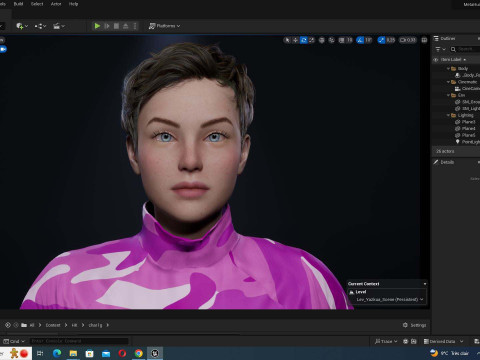
Task: Click the console command input field
Action: click(79, 341)
